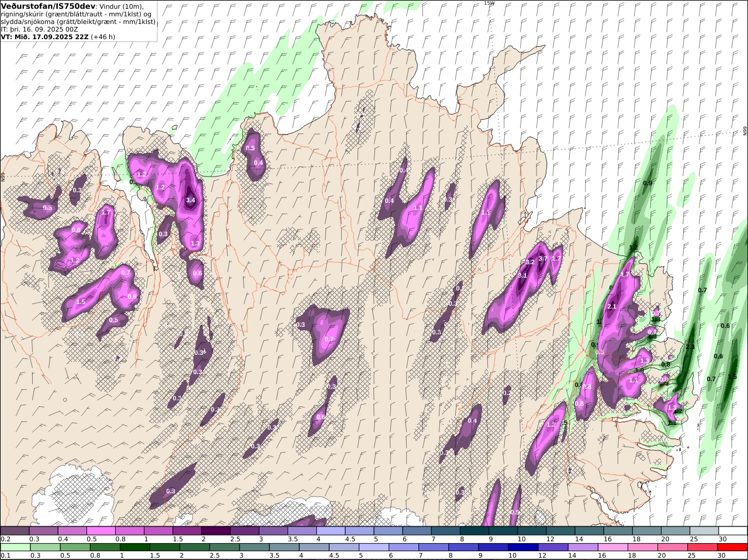
Task: Pick the snow-scale swatch between 20 and 25
Action: tap(676, 531)
